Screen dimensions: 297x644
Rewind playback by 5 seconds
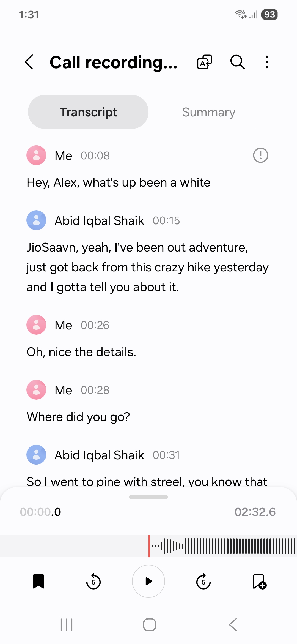(94, 581)
